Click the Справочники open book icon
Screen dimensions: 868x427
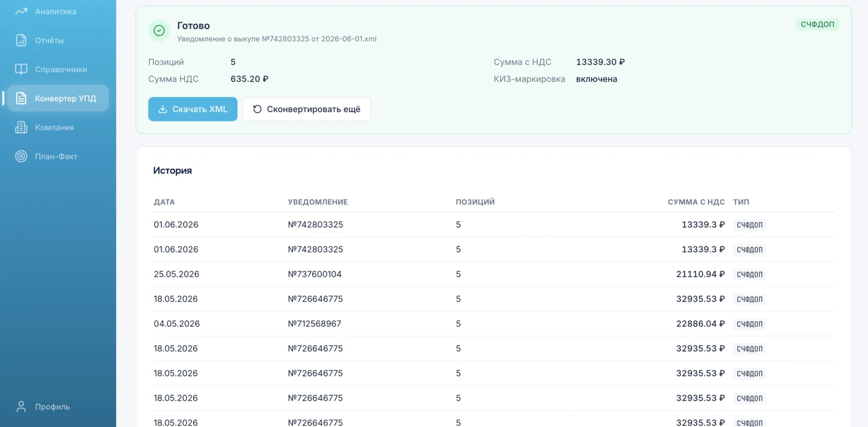21,69
